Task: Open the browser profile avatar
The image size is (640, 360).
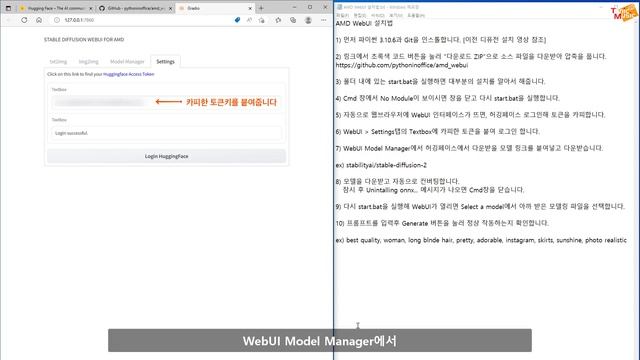Action: click(308, 20)
